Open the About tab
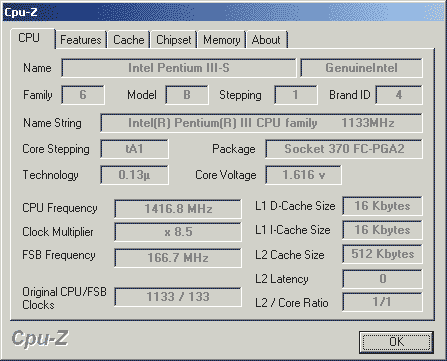The image size is (447, 361). 266,40
